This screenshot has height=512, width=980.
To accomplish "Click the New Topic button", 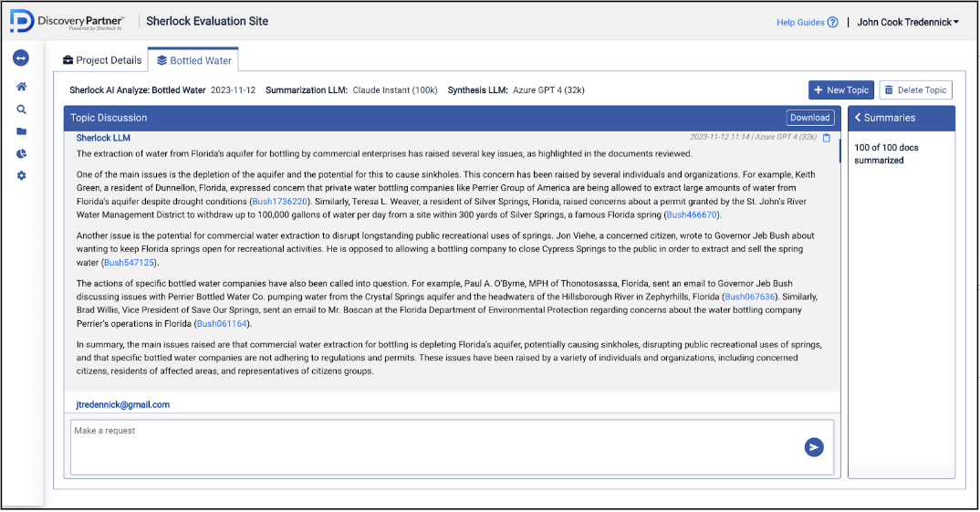I will (x=840, y=90).
